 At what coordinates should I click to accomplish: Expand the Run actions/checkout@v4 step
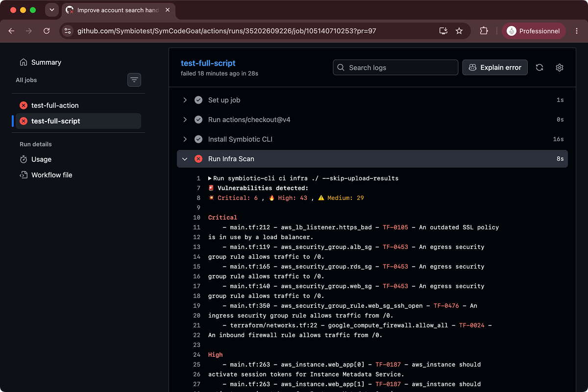tap(372, 120)
